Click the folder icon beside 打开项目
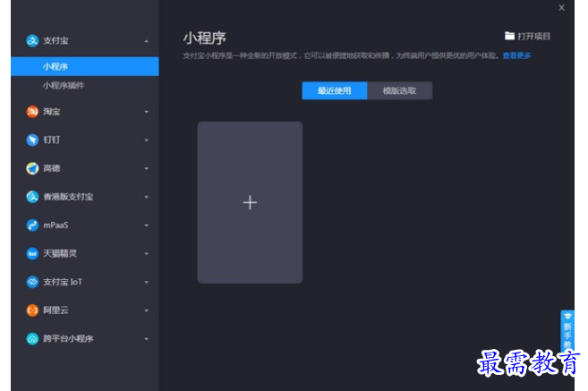Image resolution: width=588 pixels, height=391 pixels. tap(509, 36)
